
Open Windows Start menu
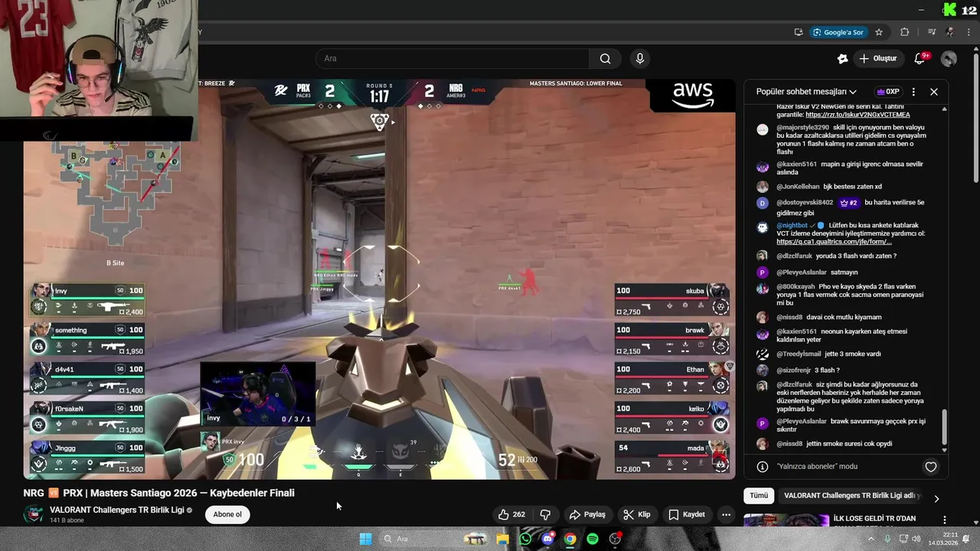click(366, 539)
